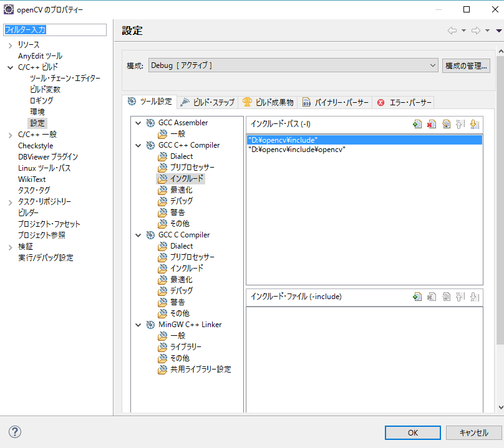
Task: Open WikiText properties page
Action: [32, 179]
